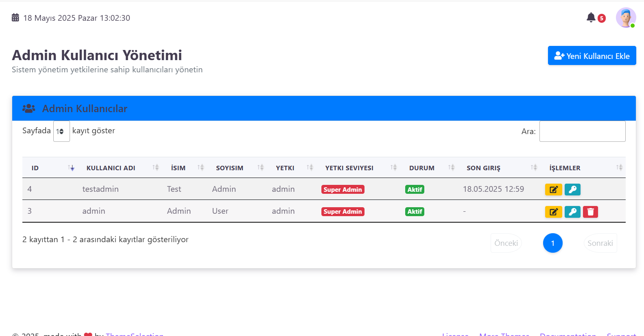Sort by Kullanıcı Adı column
Viewport: 644px width, 336px height.
111,168
